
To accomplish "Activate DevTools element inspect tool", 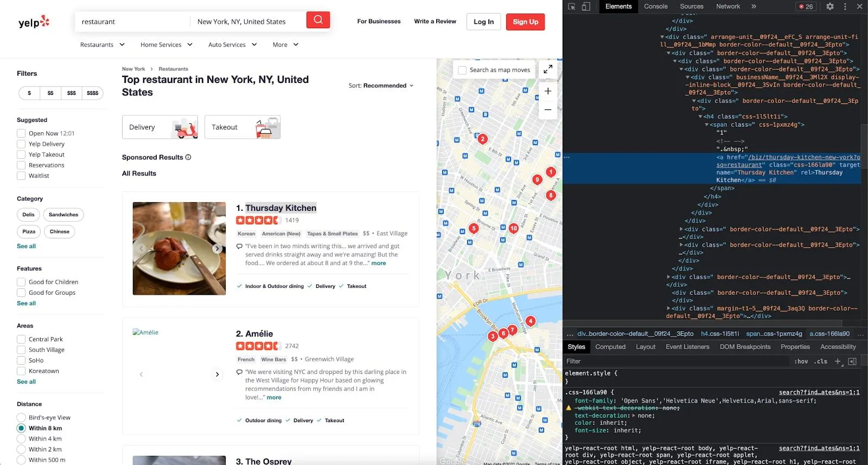I will 572,7.
